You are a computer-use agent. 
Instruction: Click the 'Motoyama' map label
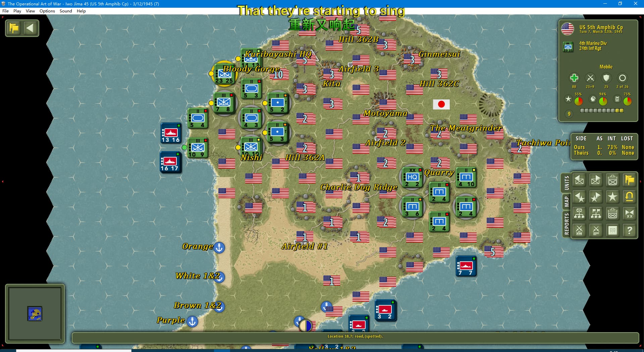click(385, 113)
